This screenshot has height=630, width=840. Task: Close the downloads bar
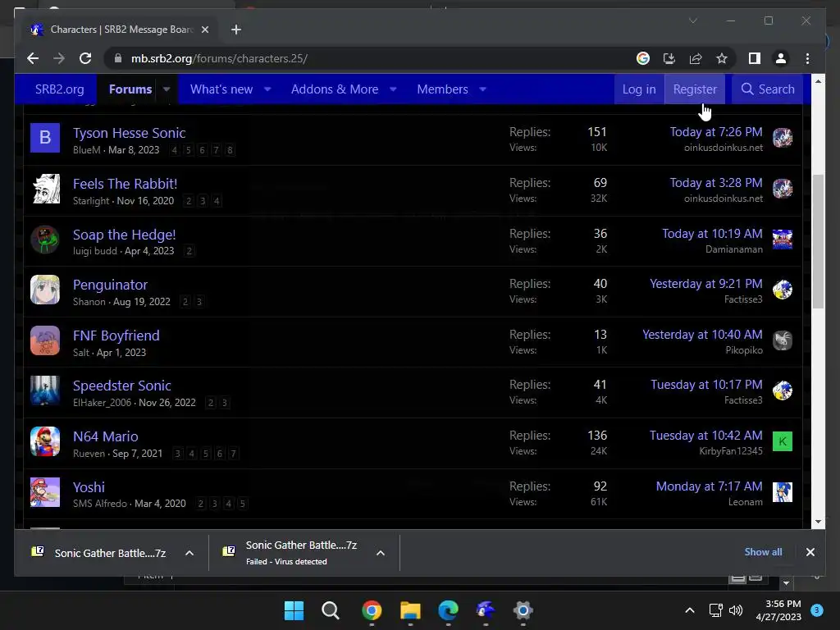[810, 552]
